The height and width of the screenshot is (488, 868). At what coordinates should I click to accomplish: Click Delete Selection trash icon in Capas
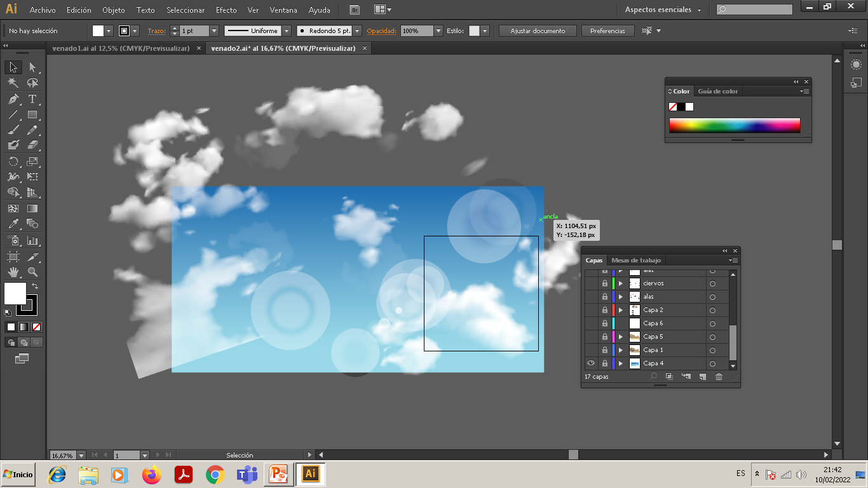click(719, 377)
